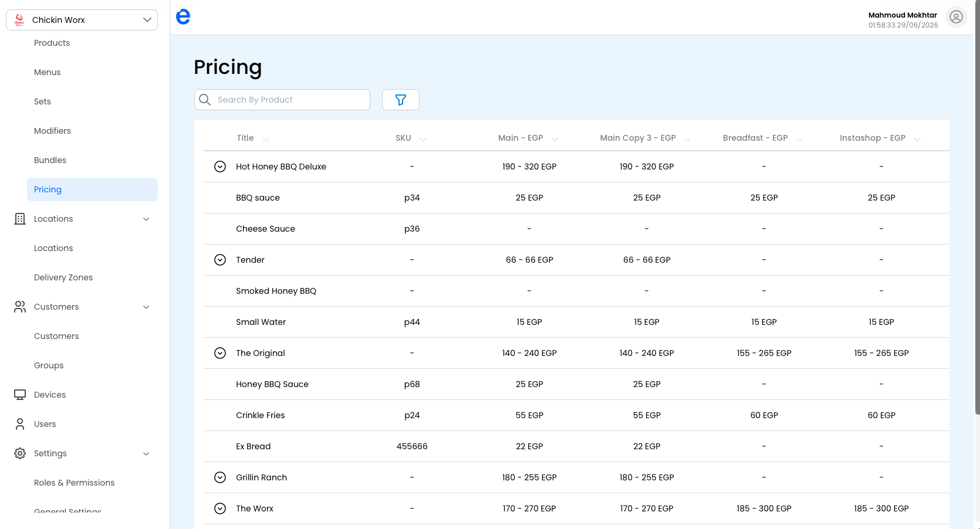Collapse the Customers sidebar section chevron

[146, 307]
